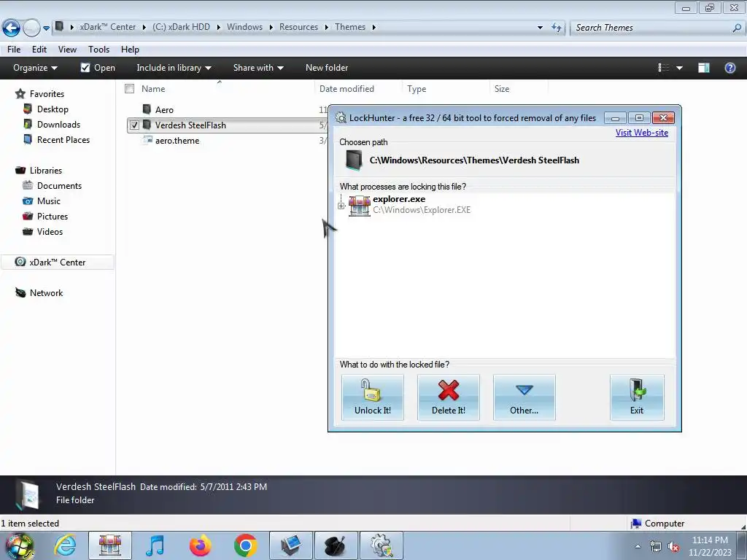The height and width of the screenshot is (560, 747).
Task: Open the address bar history dropdown
Action: tap(540, 28)
